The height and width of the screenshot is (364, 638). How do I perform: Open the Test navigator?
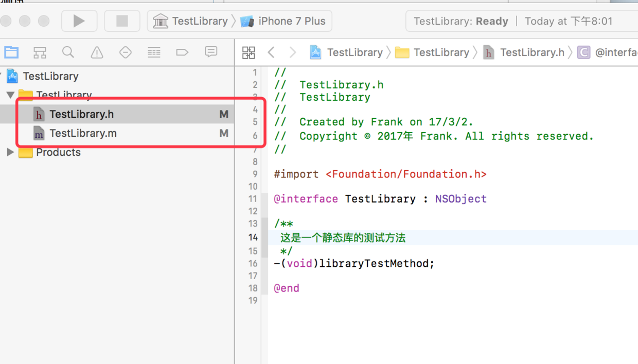click(125, 52)
